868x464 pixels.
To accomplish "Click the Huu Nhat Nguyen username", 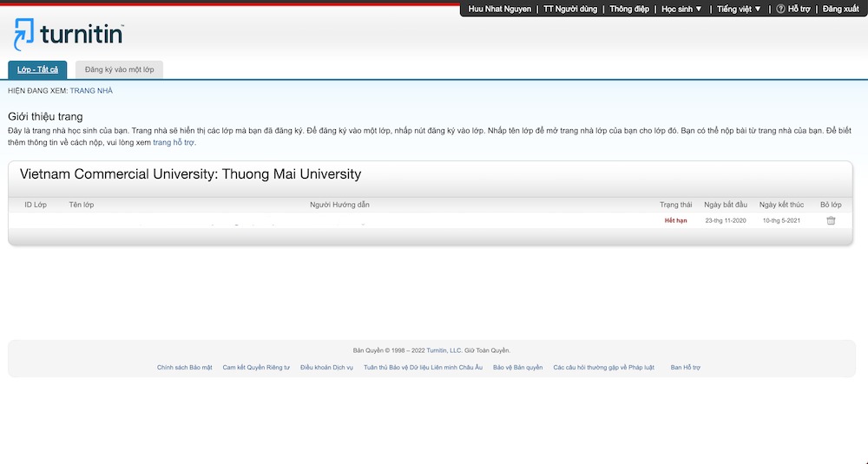I will [x=499, y=9].
